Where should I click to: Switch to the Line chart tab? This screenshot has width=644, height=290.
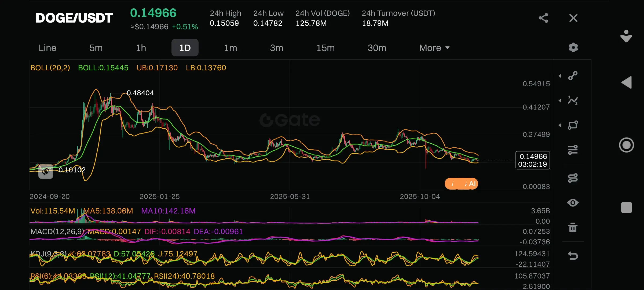(47, 48)
